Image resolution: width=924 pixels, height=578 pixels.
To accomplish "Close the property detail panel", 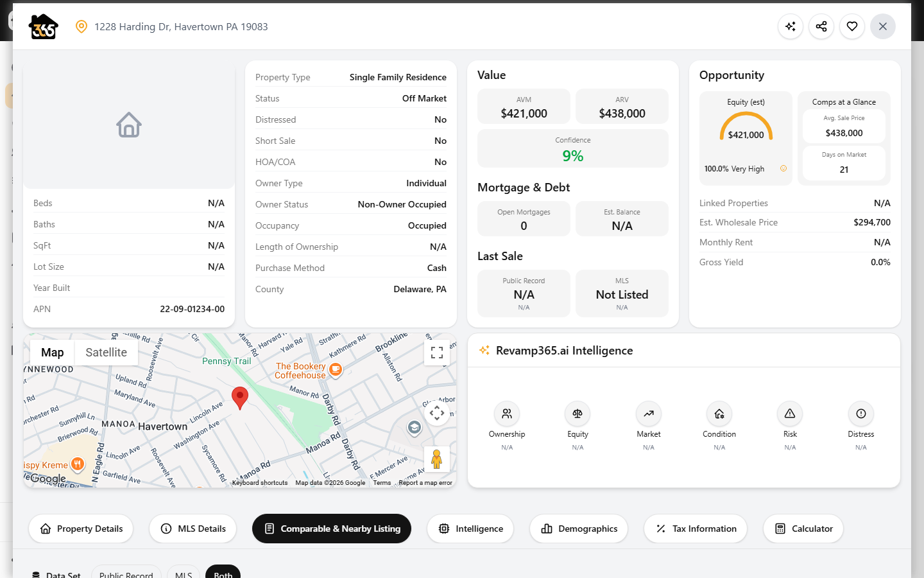I will pos(883,26).
